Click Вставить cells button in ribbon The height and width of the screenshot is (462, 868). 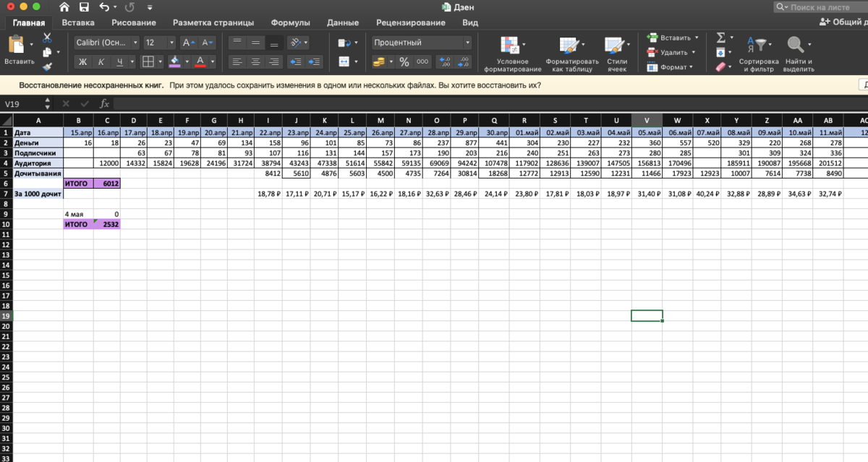pyautogui.click(x=673, y=38)
